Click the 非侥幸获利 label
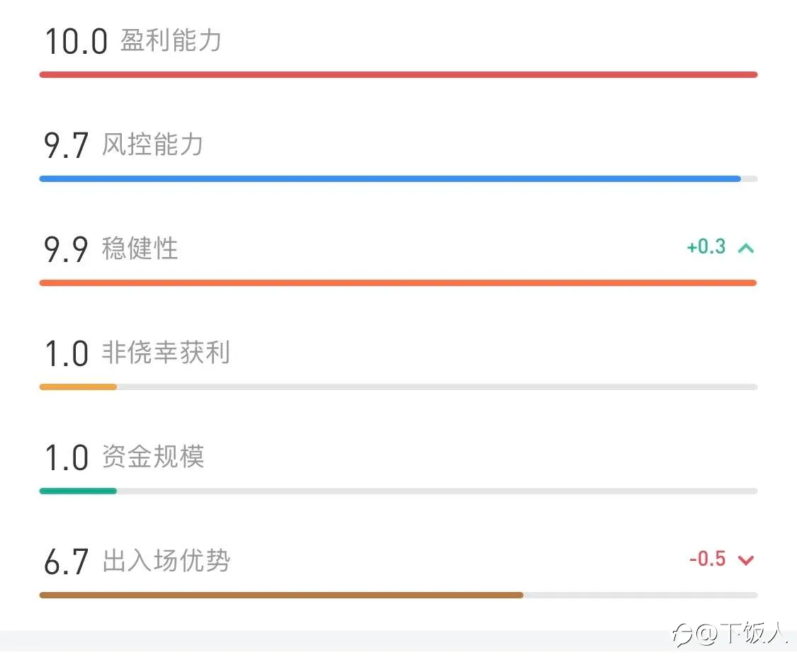The width and height of the screenshot is (797, 672). coord(166,352)
